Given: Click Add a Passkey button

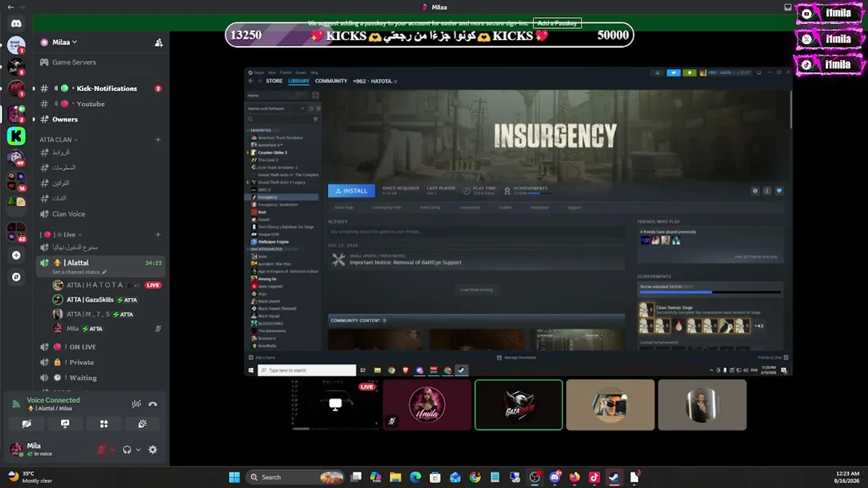Looking at the screenshot, I should tap(557, 23).
